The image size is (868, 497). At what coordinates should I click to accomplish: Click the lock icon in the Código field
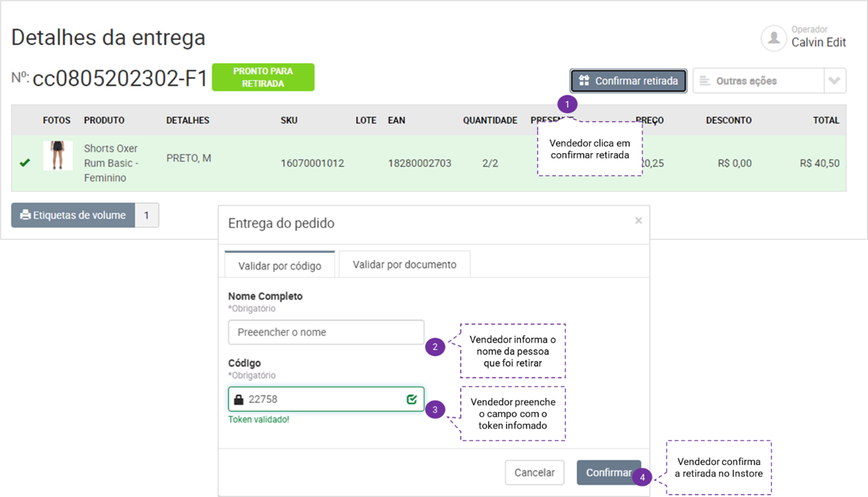(x=239, y=399)
